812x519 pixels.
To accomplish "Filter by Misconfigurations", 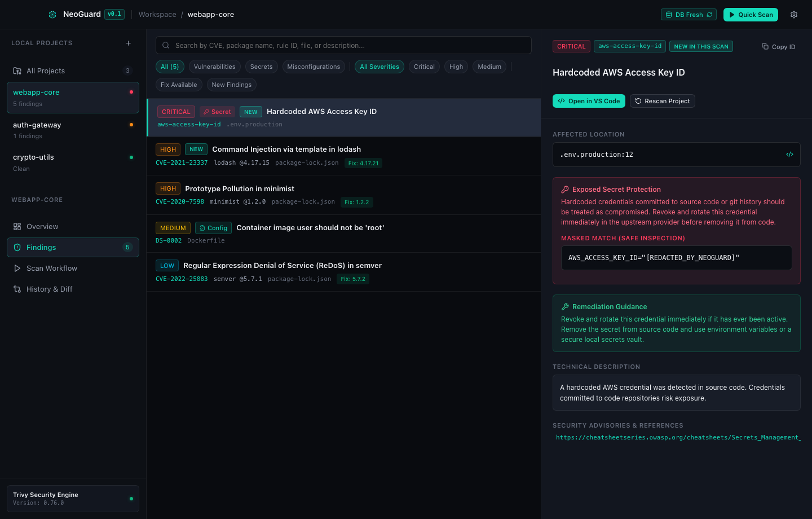I will [314, 67].
